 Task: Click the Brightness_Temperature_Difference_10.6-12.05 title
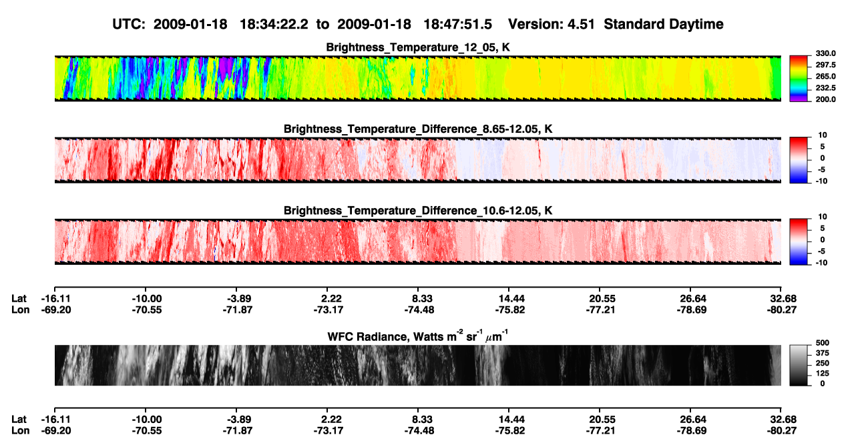click(x=418, y=211)
